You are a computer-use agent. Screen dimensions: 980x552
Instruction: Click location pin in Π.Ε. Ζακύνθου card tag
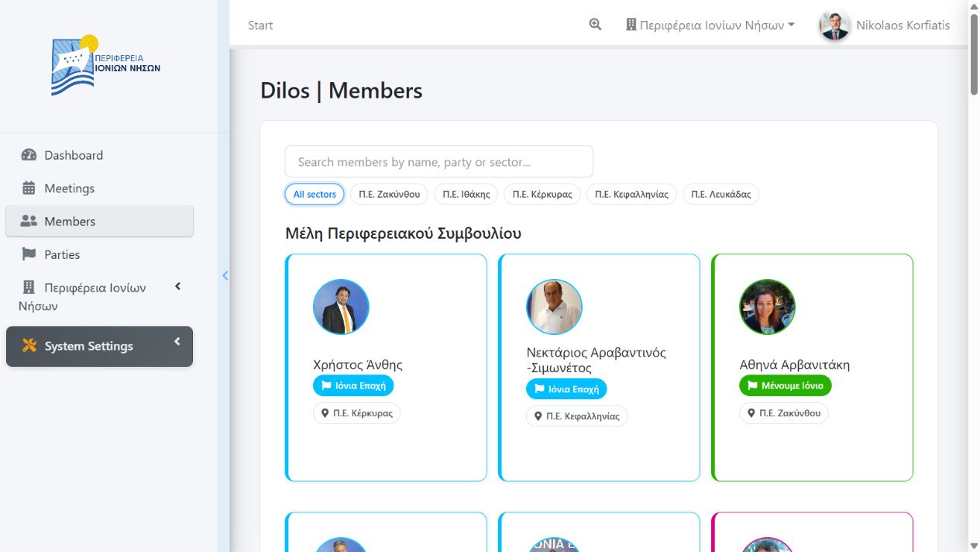pyautogui.click(x=751, y=413)
